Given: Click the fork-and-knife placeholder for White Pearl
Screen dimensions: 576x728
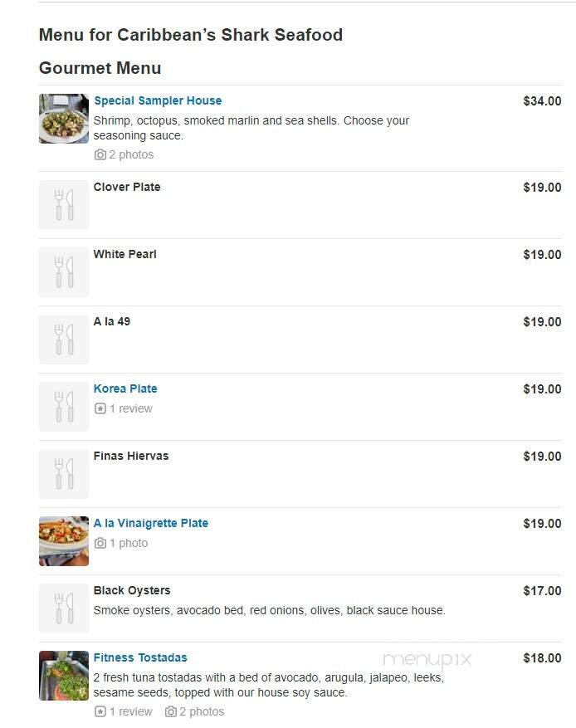Looking at the screenshot, I should [64, 271].
